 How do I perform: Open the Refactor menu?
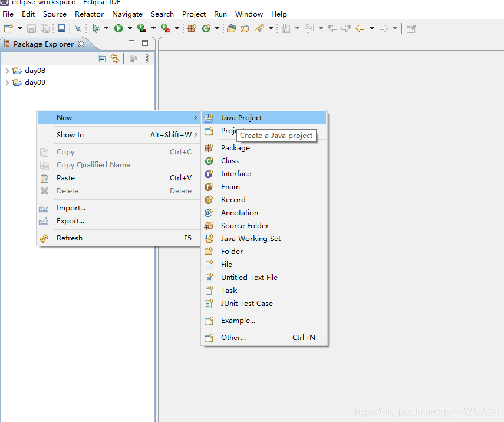(x=90, y=14)
